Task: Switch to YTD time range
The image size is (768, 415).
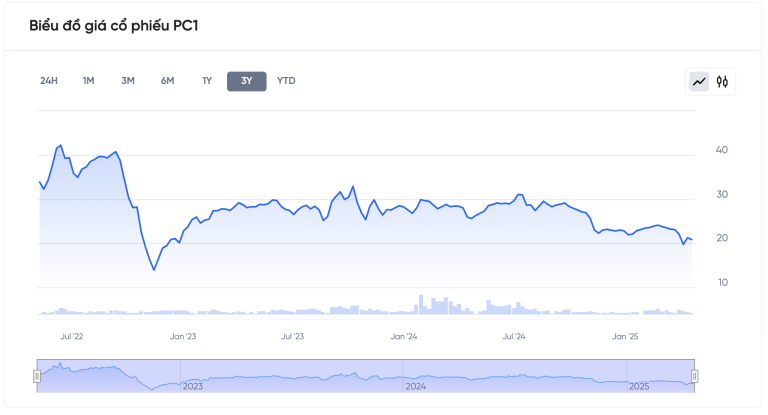Action: [x=286, y=81]
